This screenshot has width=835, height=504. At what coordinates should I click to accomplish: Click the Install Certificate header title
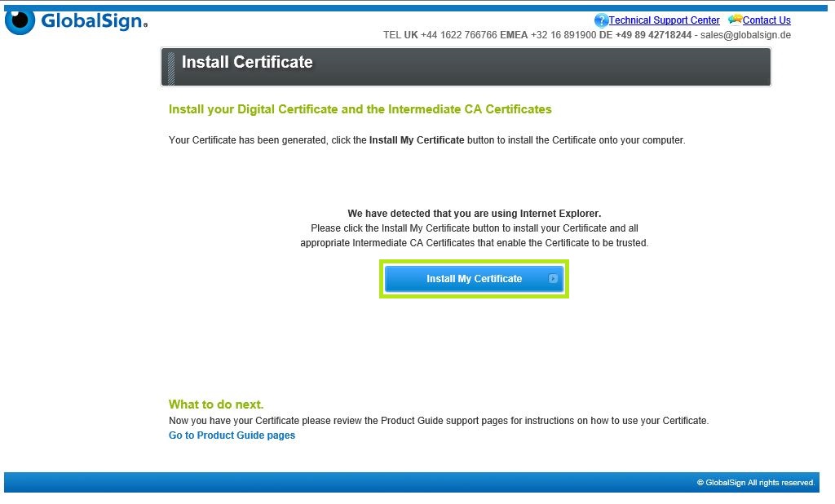coord(247,62)
